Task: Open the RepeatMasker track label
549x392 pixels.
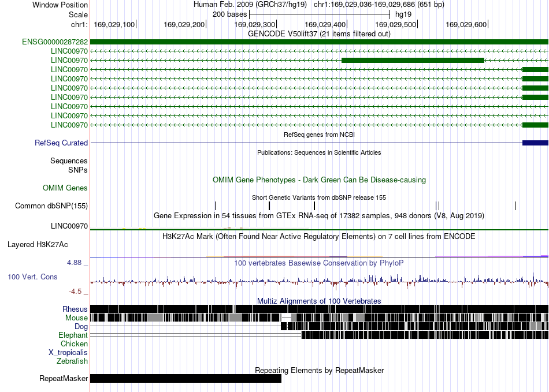Action: pos(64,379)
